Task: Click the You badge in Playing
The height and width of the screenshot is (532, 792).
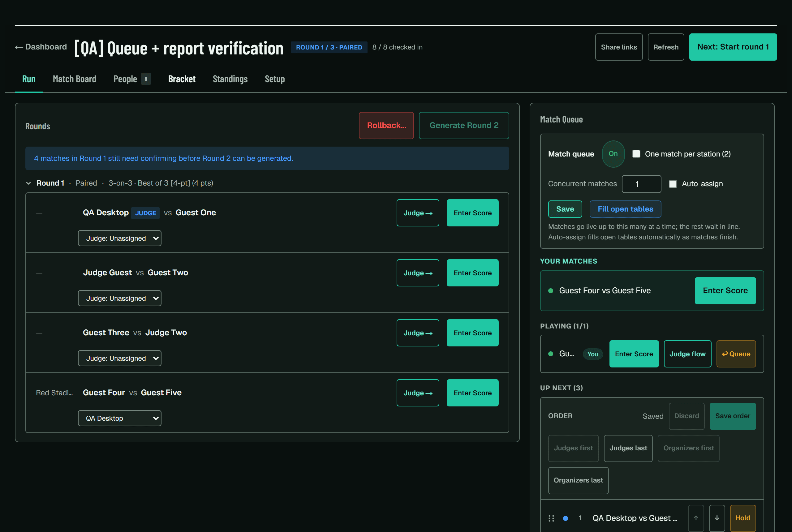Action: coord(592,354)
